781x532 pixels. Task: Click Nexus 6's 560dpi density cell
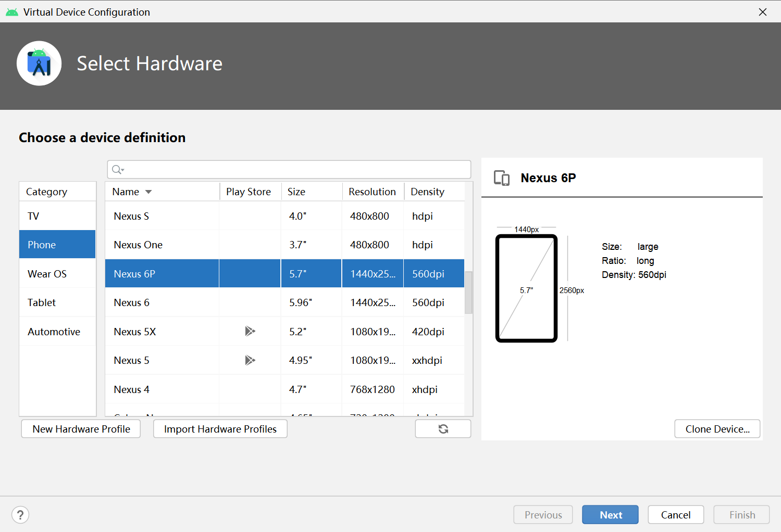tap(428, 302)
